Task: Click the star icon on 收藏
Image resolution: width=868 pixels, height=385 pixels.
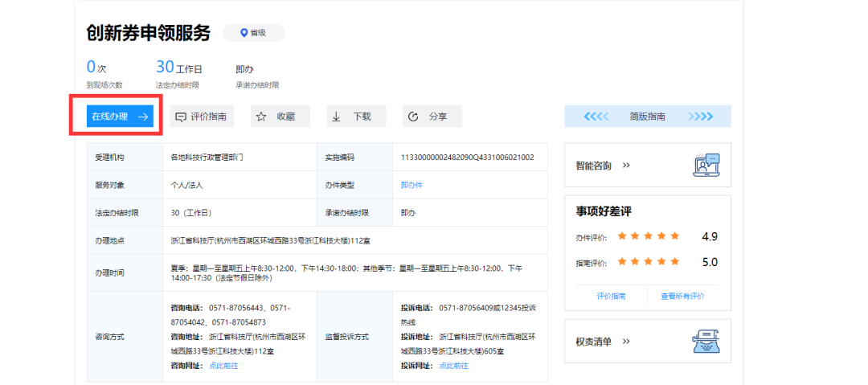Action: pyautogui.click(x=261, y=117)
